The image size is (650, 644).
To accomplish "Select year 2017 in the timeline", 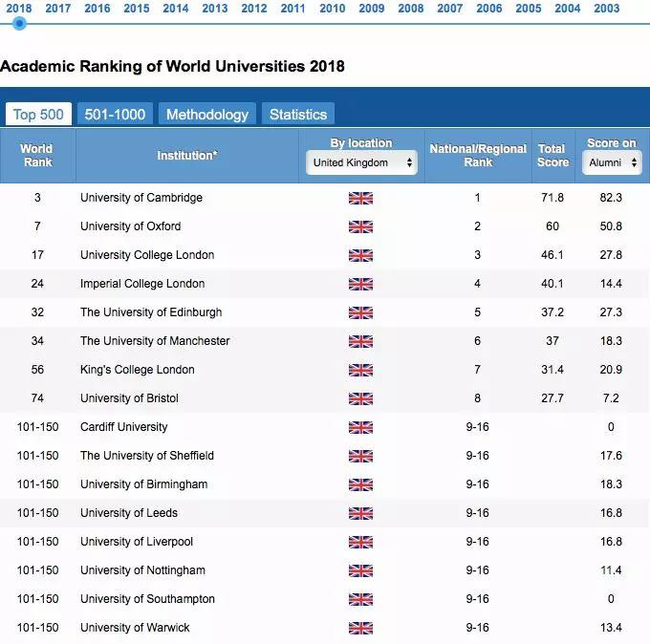I will (x=58, y=9).
